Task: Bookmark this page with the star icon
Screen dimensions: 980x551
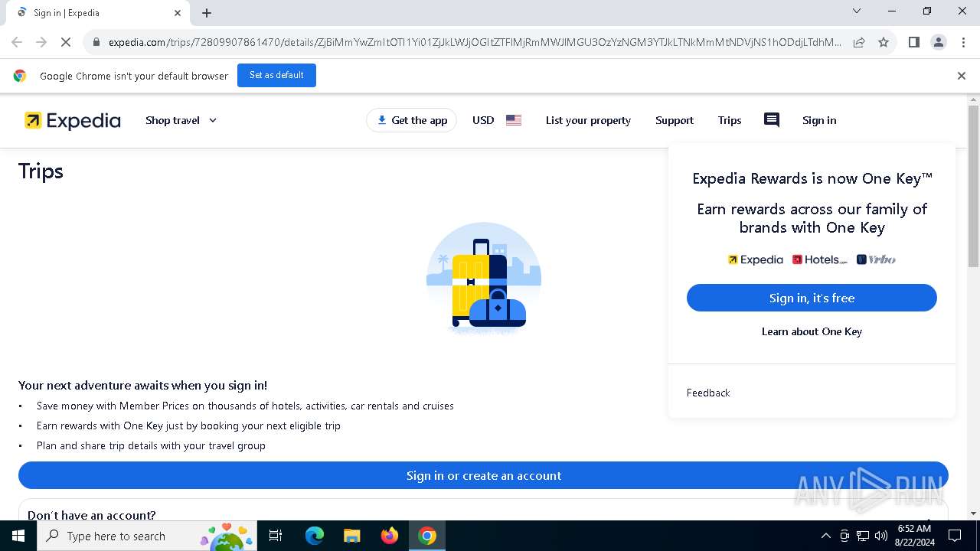Action: click(884, 42)
